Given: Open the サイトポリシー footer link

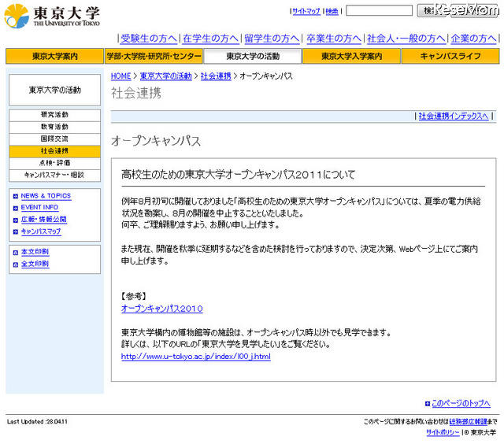Looking at the screenshot, I should 443,432.
